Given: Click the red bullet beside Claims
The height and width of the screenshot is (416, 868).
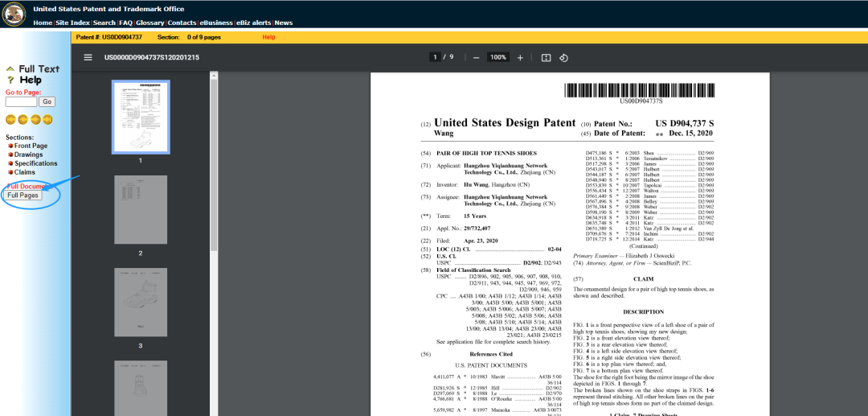Looking at the screenshot, I should [10, 172].
